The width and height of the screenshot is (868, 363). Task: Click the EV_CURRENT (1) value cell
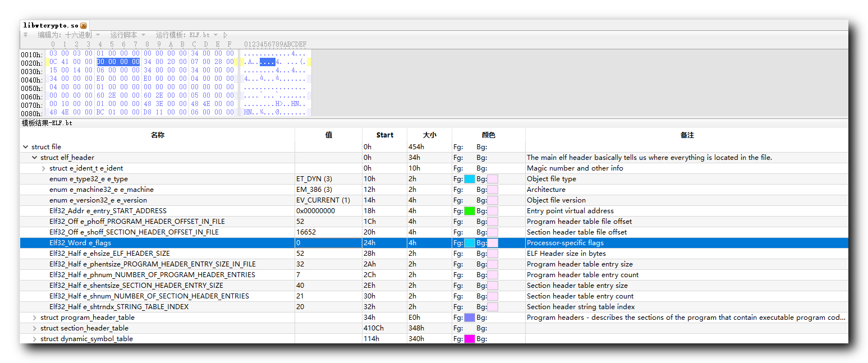point(329,200)
